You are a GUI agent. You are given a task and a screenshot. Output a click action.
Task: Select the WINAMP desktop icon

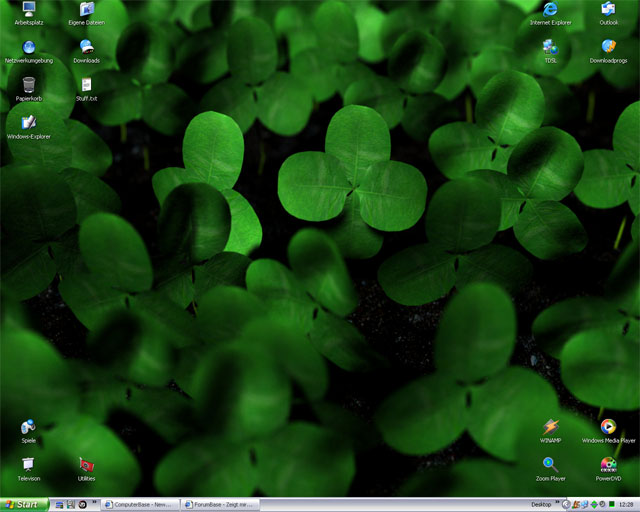tap(550, 432)
